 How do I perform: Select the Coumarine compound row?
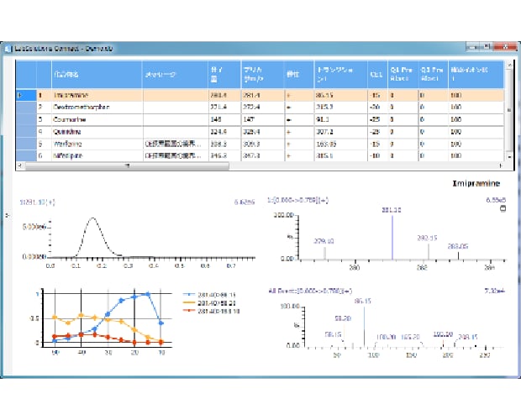coord(260,119)
